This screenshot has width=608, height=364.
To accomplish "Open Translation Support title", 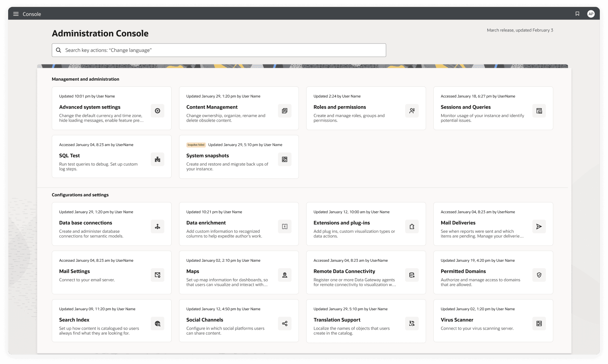I will tap(337, 320).
